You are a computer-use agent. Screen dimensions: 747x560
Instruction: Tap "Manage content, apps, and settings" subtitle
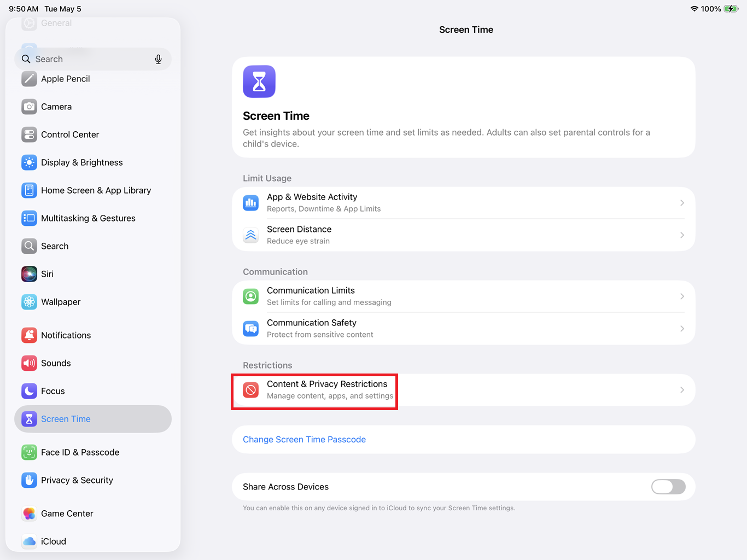click(x=330, y=396)
